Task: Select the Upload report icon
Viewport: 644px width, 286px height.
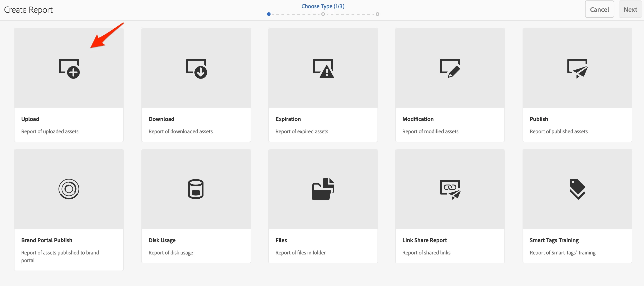Action: [x=69, y=68]
